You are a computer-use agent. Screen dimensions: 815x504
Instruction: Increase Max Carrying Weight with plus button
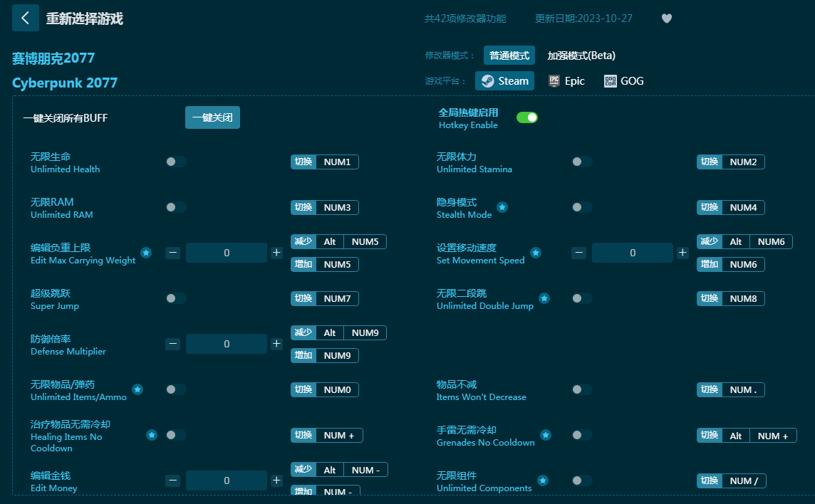(276, 253)
